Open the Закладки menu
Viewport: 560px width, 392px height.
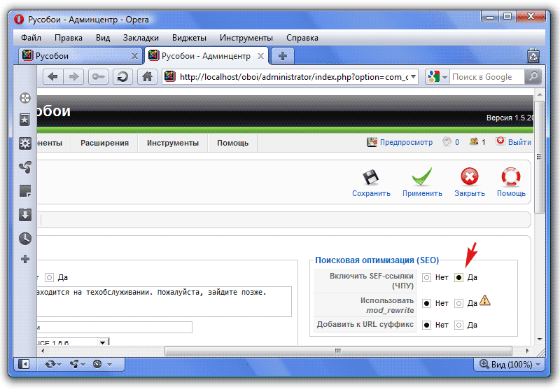(x=141, y=38)
